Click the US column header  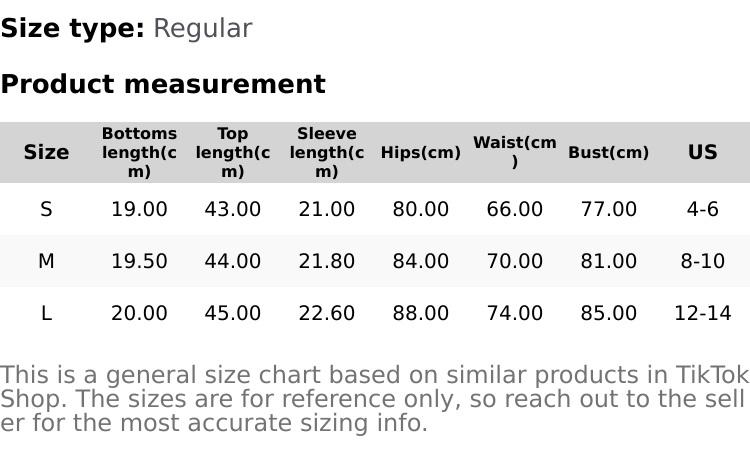(703, 152)
